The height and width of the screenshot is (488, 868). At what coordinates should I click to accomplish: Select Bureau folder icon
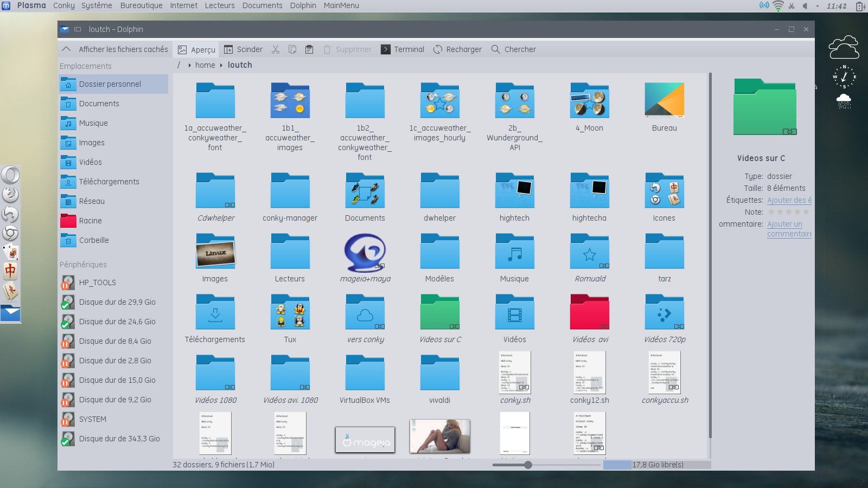pos(665,100)
